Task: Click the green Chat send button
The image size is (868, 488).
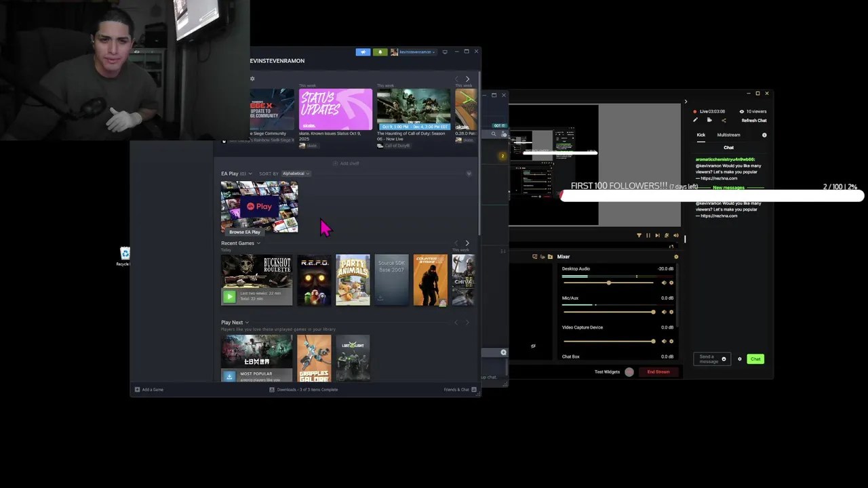Action: [x=755, y=359]
